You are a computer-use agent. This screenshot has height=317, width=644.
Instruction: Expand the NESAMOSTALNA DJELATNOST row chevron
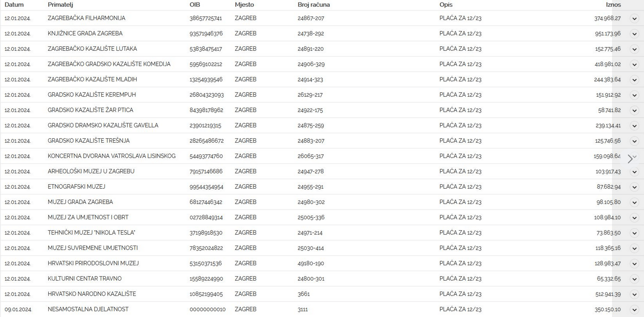634,310
